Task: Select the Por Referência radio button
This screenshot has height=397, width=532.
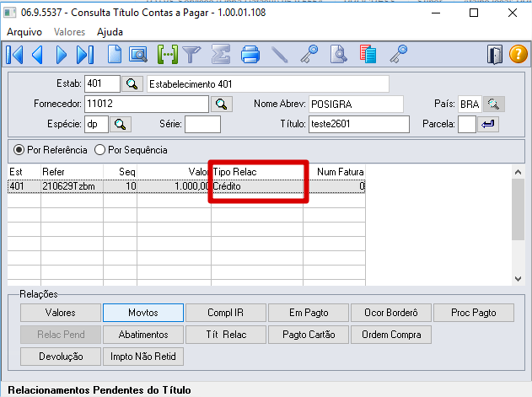Action: tap(19, 150)
